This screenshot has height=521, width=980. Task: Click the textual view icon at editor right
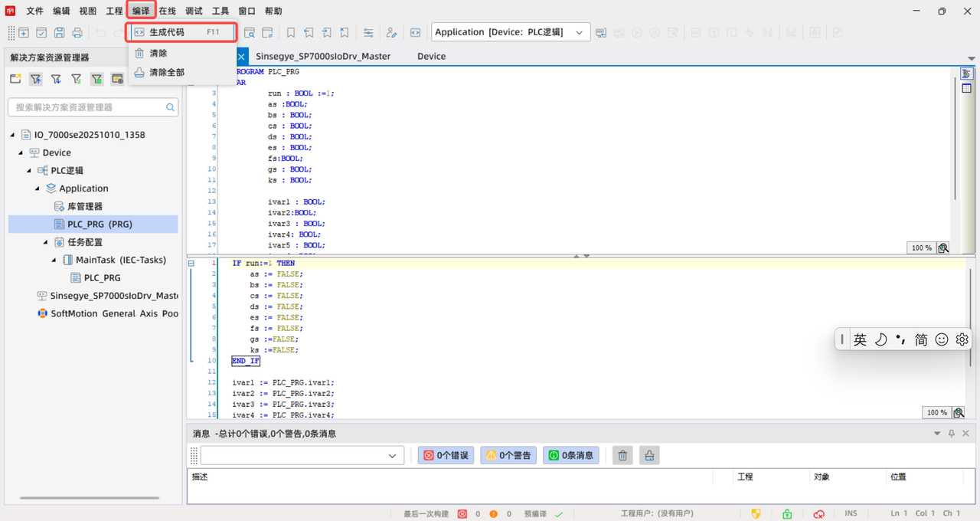point(966,74)
